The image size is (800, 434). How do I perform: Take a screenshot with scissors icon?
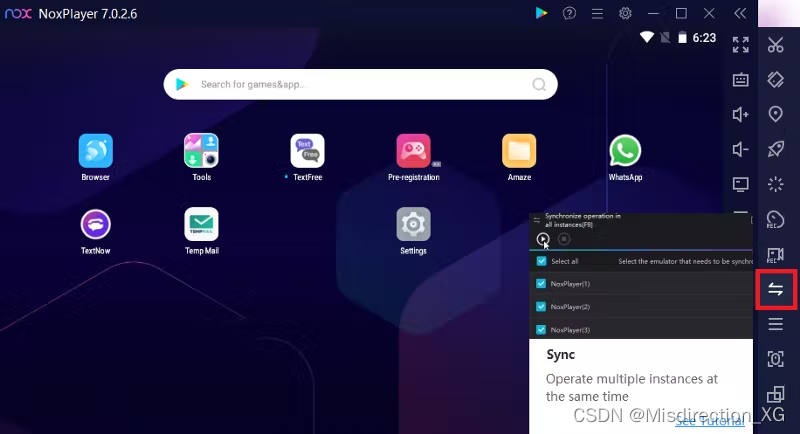pyautogui.click(x=776, y=45)
